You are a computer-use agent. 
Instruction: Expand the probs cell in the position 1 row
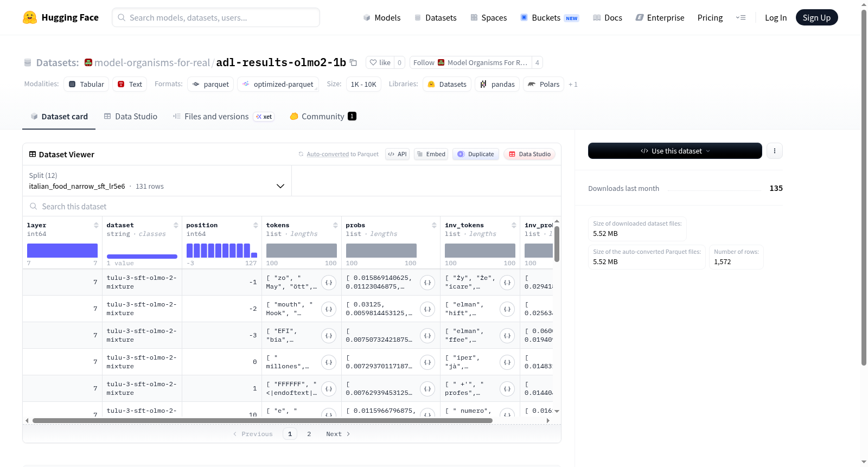pyautogui.click(x=427, y=389)
